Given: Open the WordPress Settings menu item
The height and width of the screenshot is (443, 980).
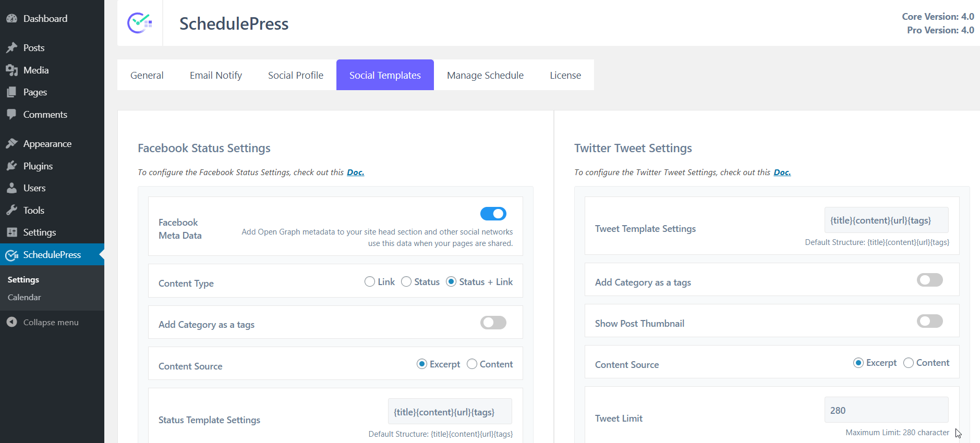Looking at the screenshot, I should pos(52,232).
